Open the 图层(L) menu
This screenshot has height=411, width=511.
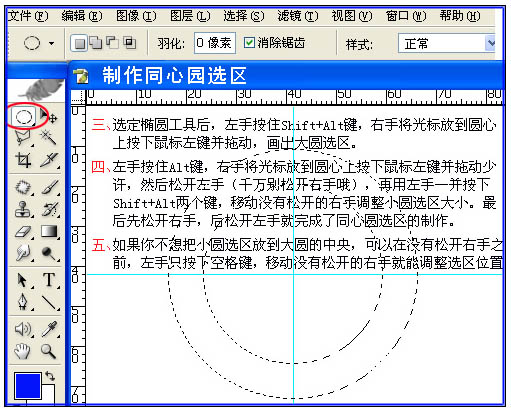190,16
